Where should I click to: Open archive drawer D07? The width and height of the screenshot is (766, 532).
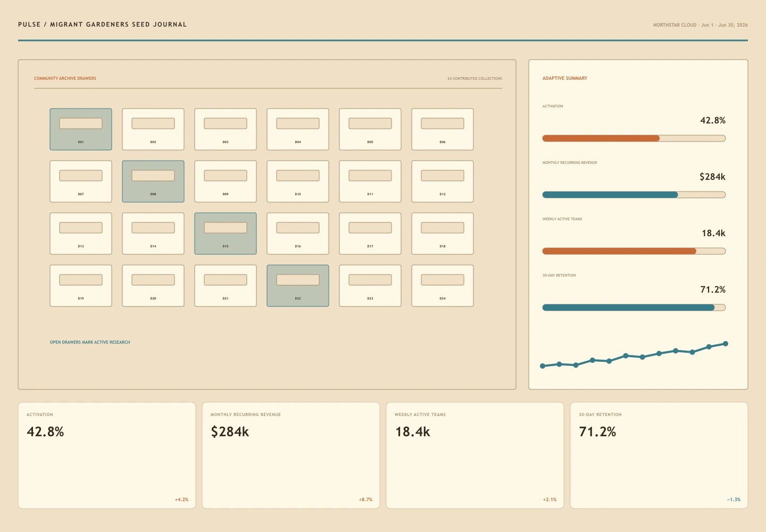(x=81, y=181)
